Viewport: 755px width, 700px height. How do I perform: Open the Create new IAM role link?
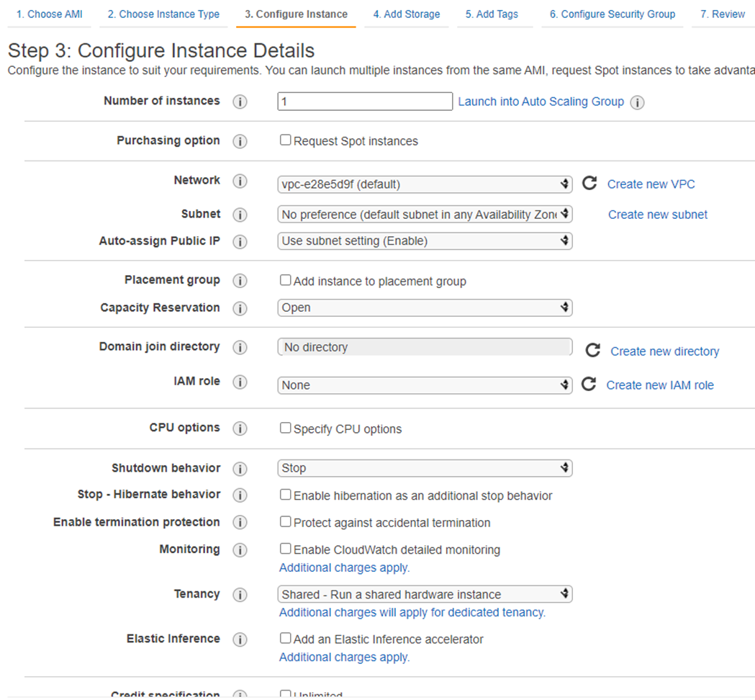coord(659,385)
